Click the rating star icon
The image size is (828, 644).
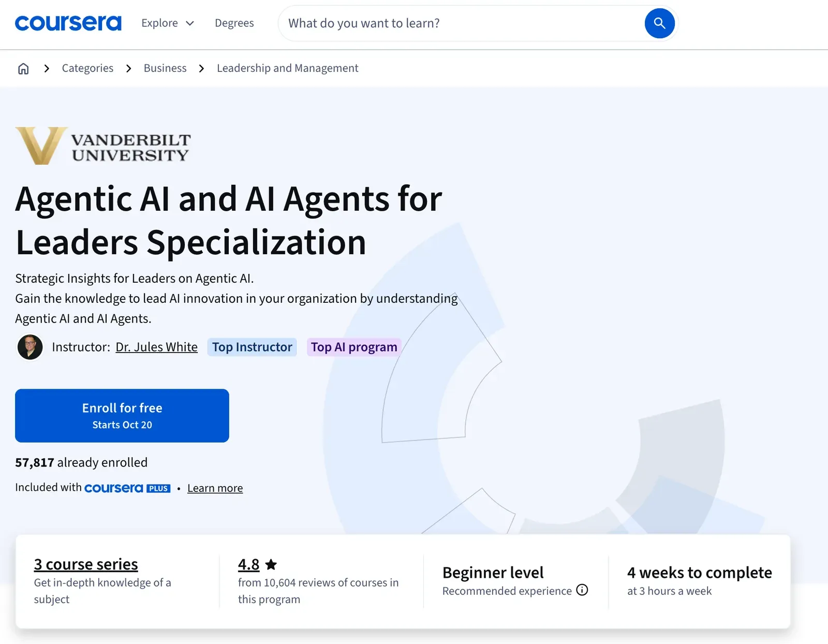(271, 564)
